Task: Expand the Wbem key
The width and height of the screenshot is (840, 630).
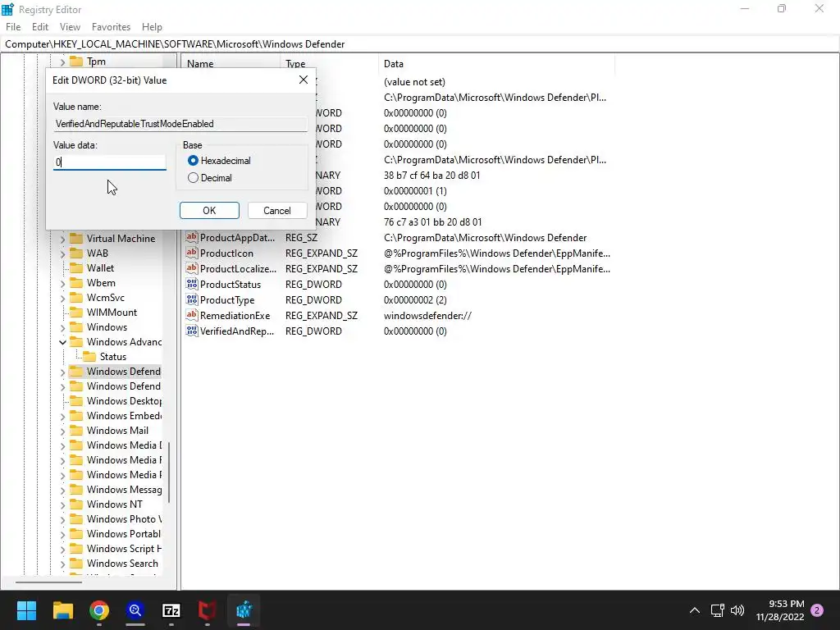Action: pyautogui.click(x=62, y=283)
